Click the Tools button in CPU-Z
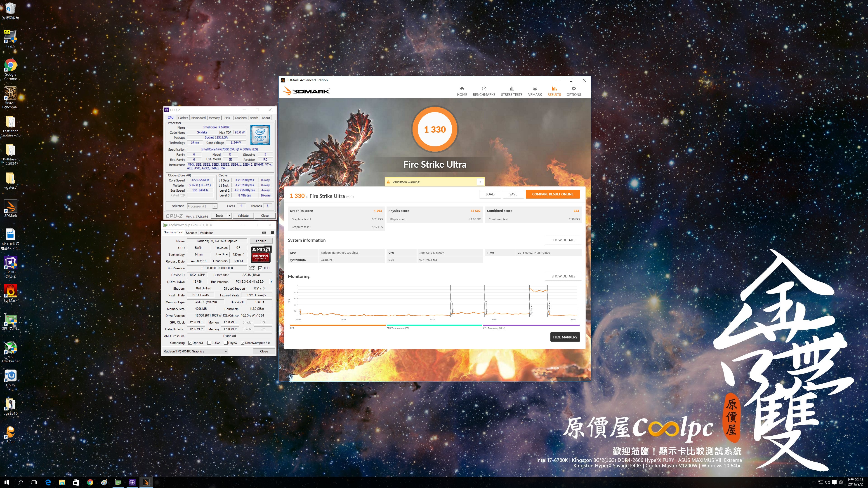Image resolution: width=868 pixels, height=488 pixels. (x=219, y=216)
